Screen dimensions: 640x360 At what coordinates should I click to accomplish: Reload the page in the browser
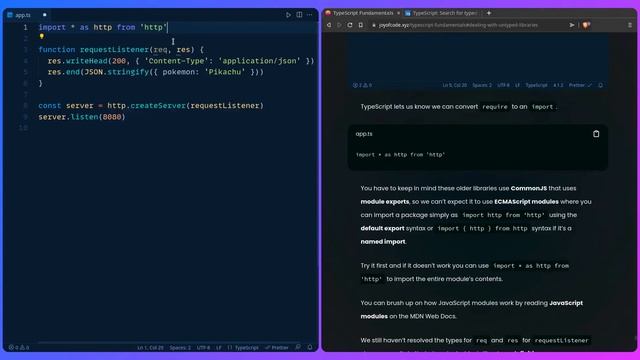pos(350,25)
